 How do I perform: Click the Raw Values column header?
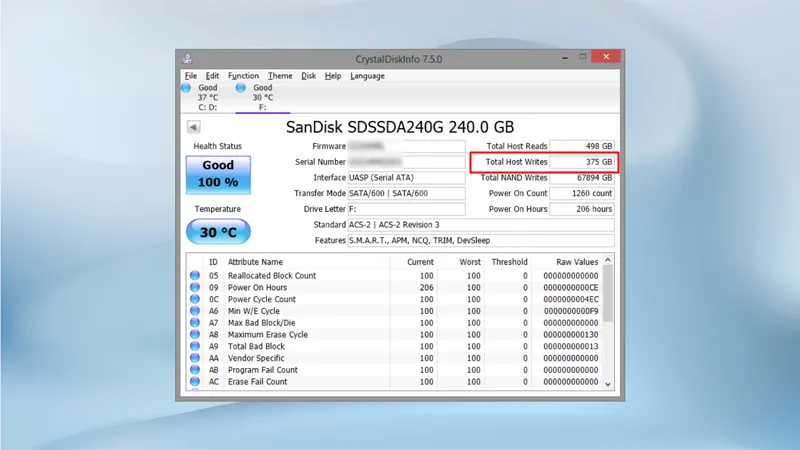point(577,262)
